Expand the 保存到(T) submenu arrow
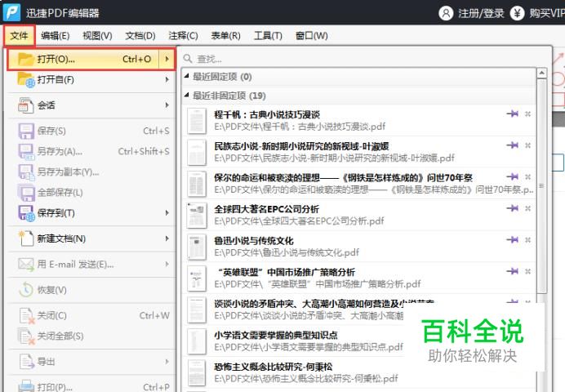 [x=167, y=213]
